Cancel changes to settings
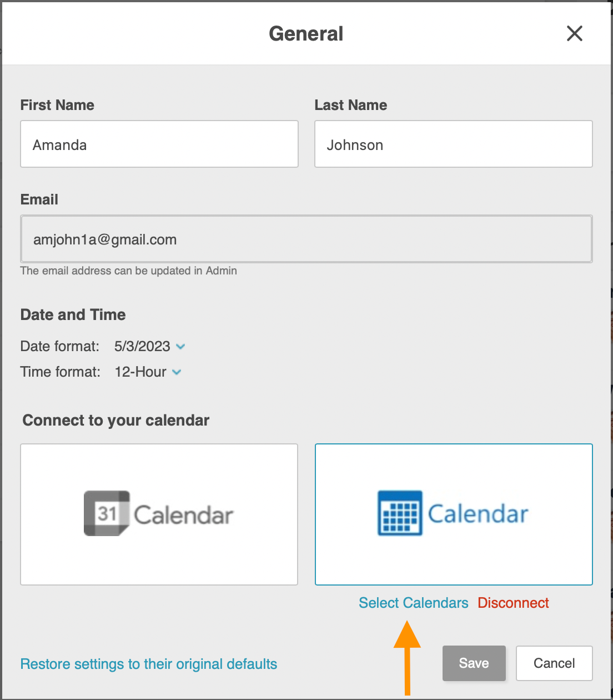 click(x=554, y=663)
